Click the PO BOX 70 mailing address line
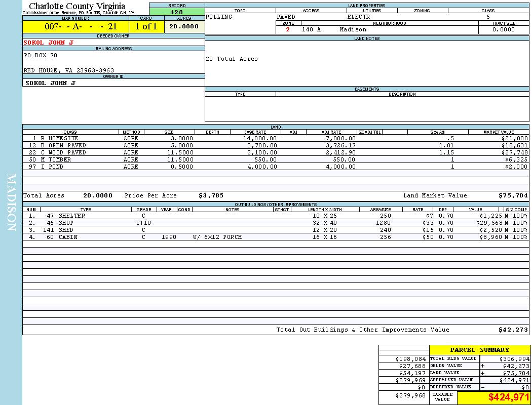The width and height of the screenshot is (532, 405). tap(41, 55)
